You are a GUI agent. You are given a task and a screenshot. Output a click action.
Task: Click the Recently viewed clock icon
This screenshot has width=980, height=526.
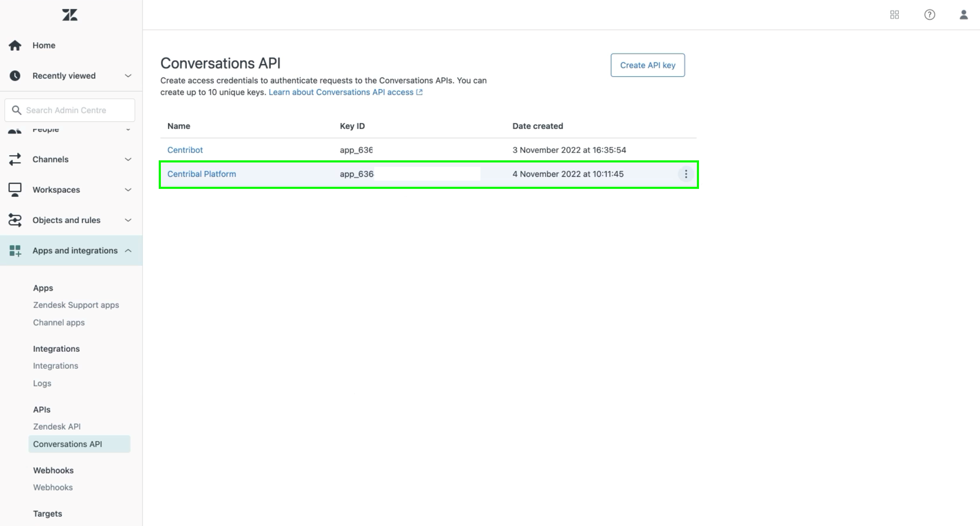tap(15, 76)
